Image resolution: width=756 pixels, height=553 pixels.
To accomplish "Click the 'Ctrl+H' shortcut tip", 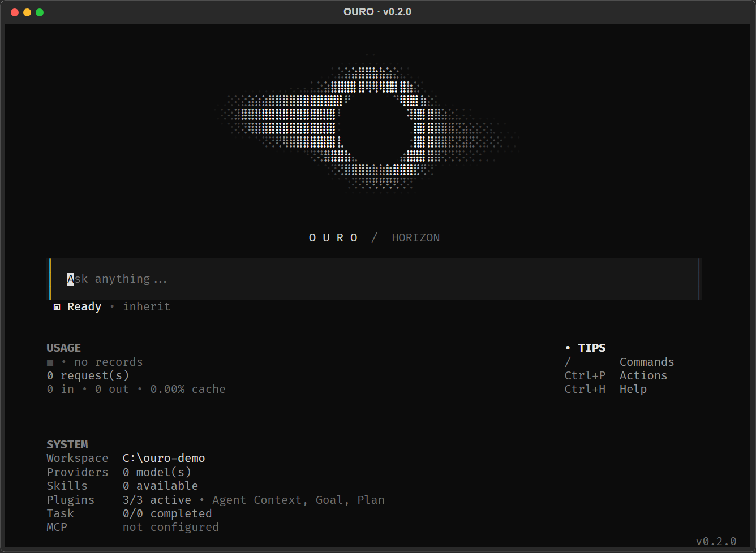I will [x=585, y=389].
